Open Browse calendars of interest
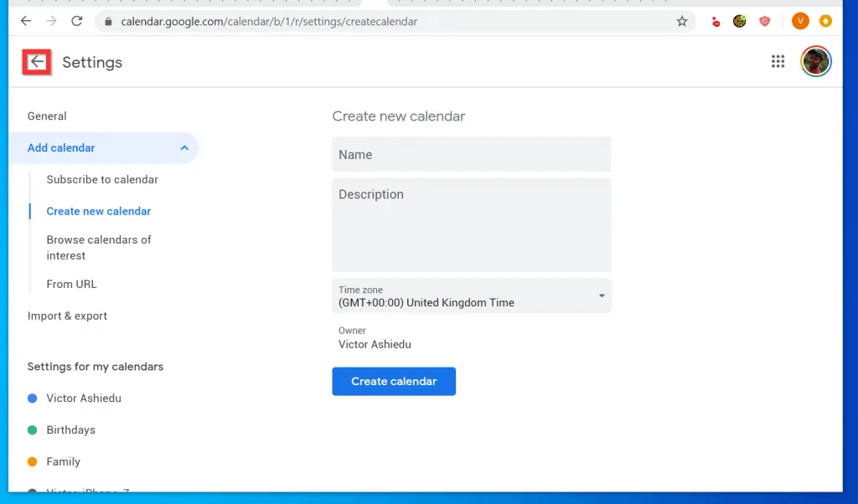This screenshot has height=504, width=858. pos(99,247)
